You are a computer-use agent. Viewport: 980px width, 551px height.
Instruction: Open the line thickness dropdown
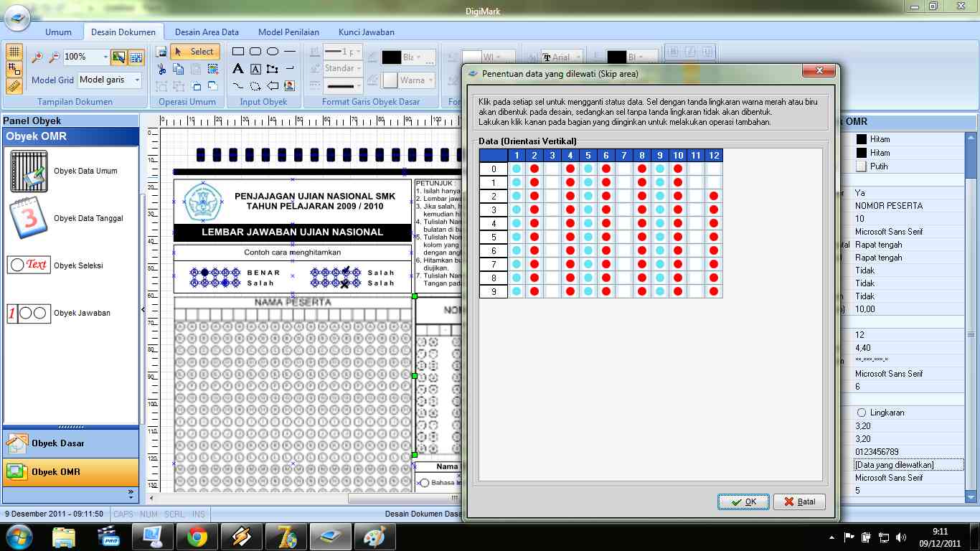coord(359,52)
